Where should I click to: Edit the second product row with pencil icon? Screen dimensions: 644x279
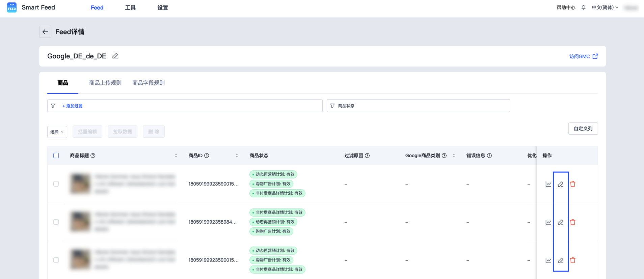pos(560,222)
